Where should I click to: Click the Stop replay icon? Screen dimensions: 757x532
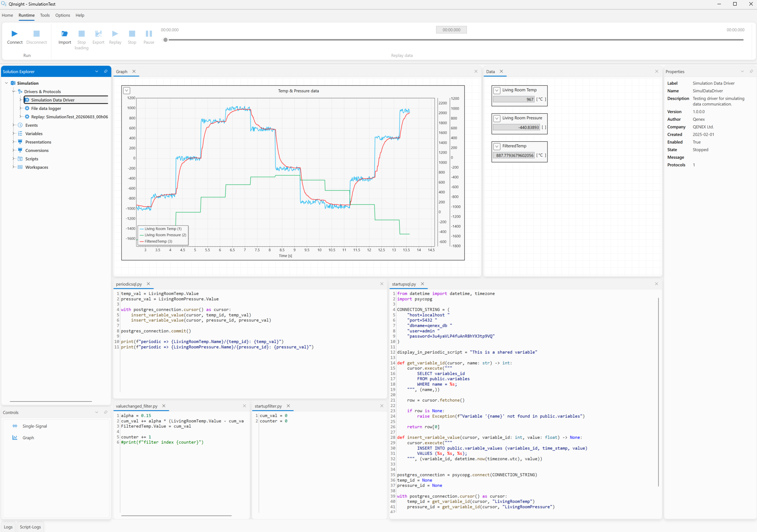pyautogui.click(x=132, y=34)
